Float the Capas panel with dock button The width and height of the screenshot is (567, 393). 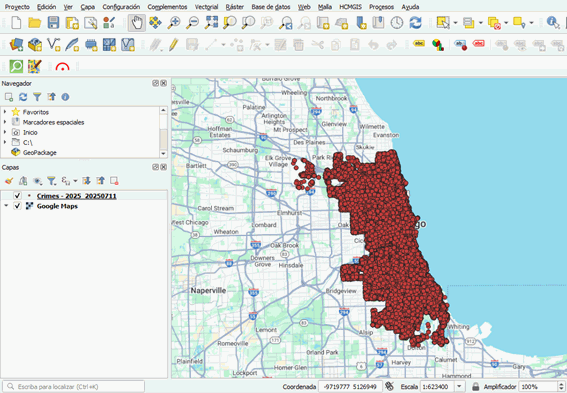155,167
